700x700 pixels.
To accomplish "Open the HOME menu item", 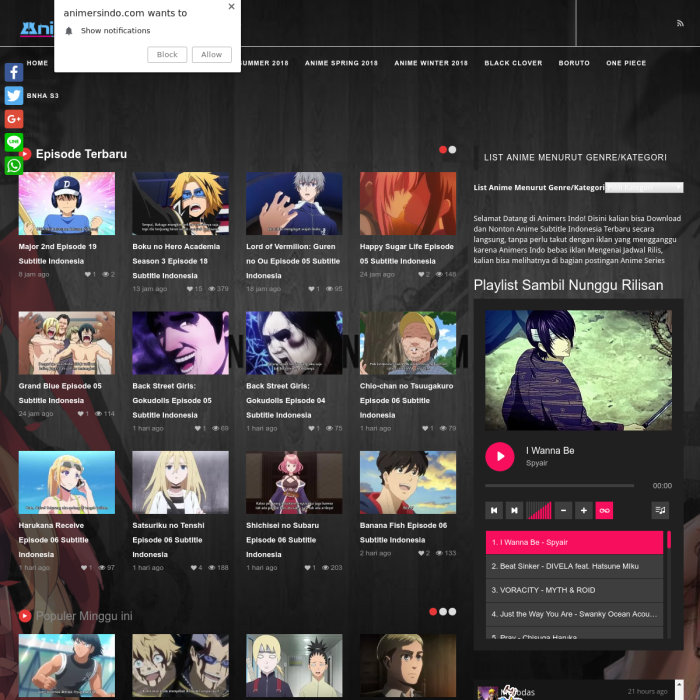I will (37, 63).
